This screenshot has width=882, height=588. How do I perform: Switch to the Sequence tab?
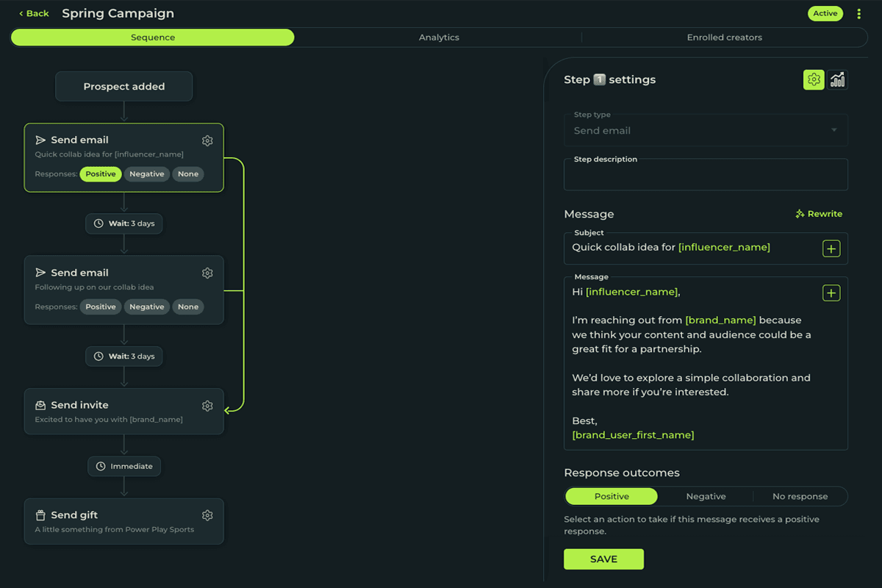pyautogui.click(x=153, y=37)
